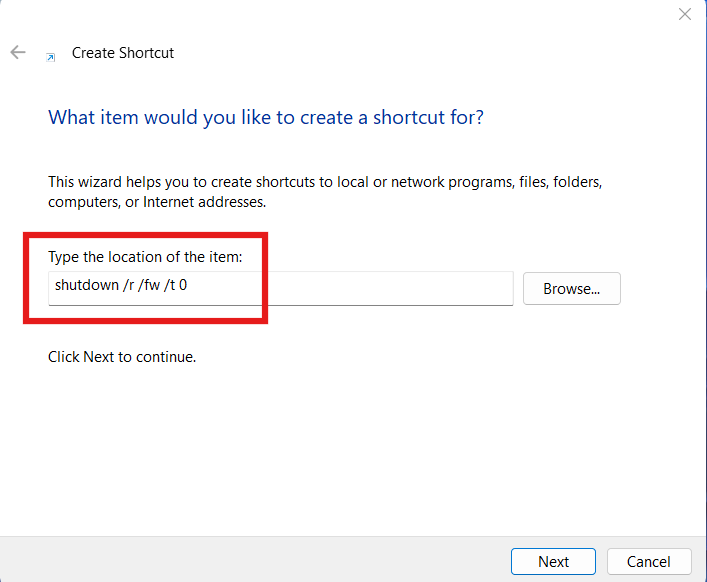The width and height of the screenshot is (707, 582).
Task: Click the '/r' restart flag in location field
Action: point(129,286)
